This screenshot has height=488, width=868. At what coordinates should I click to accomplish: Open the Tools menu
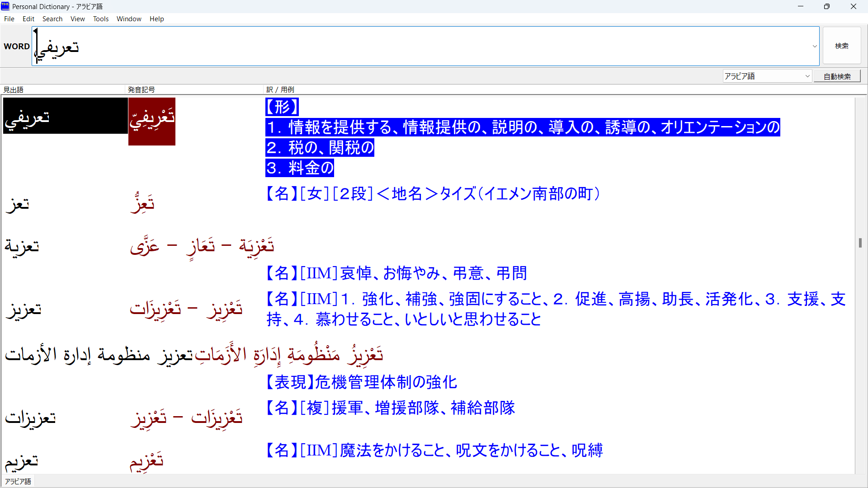point(100,19)
